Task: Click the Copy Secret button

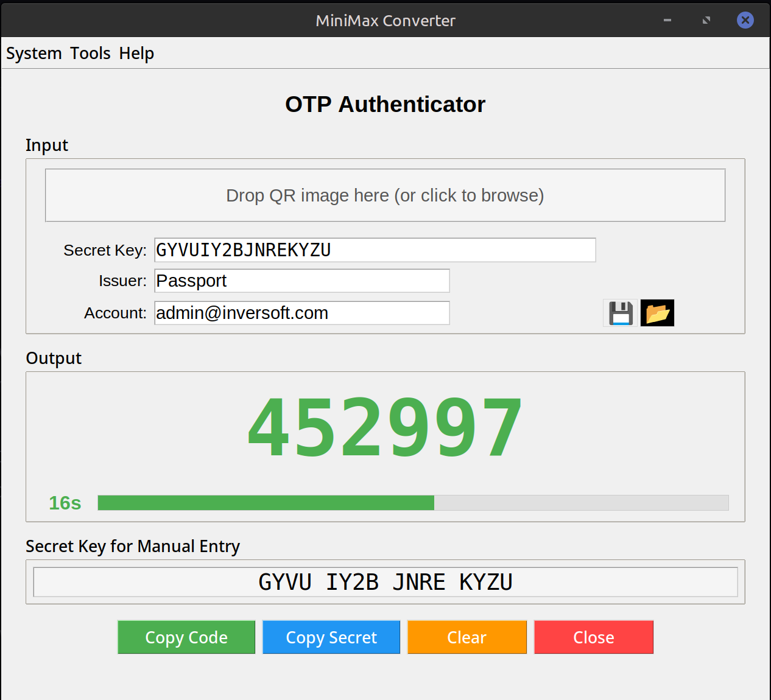Action: 331,637
